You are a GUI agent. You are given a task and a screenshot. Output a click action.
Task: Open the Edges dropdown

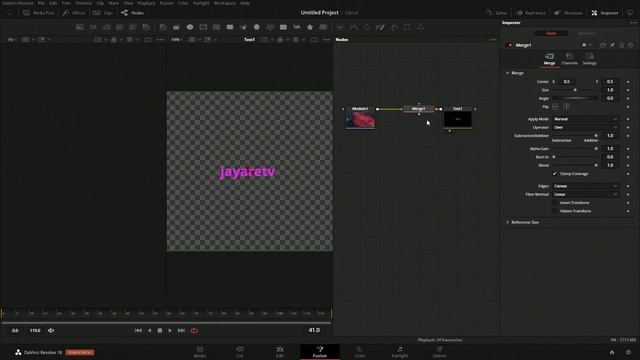[585, 186]
